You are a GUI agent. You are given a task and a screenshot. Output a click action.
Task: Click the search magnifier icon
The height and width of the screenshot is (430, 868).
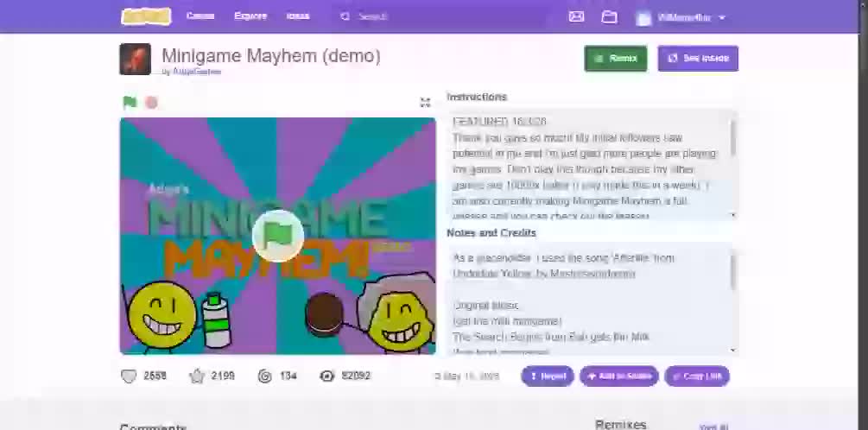click(x=345, y=16)
